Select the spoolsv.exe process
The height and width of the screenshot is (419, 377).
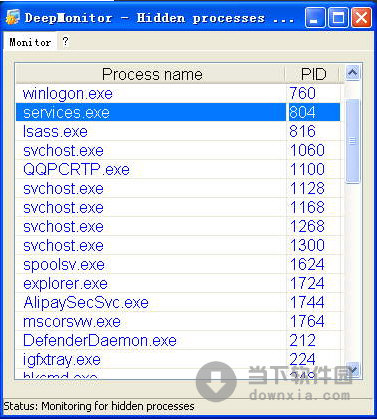coord(179,264)
